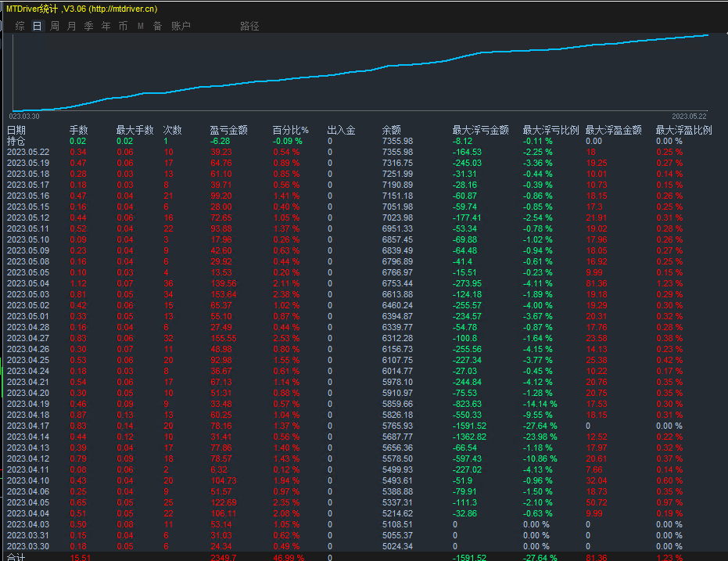Click drawdown ratio -14.14 % for 2023.04.19
Screen dimensions: 728x561
click(x=540, y=404)
